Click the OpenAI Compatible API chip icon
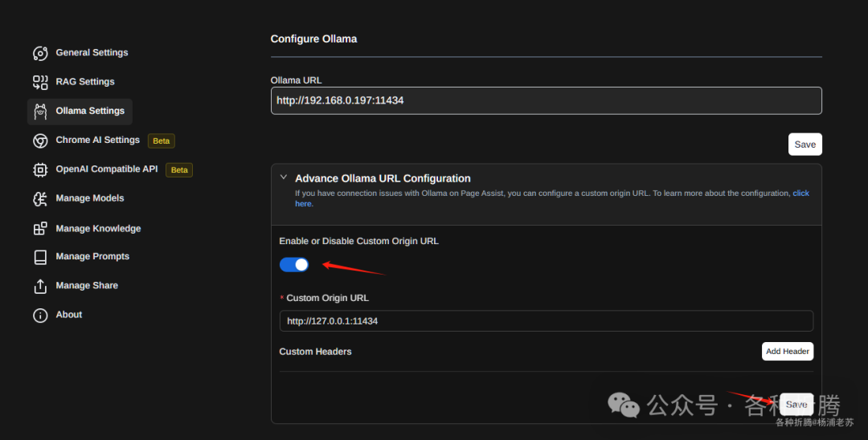 click(40, 169)
